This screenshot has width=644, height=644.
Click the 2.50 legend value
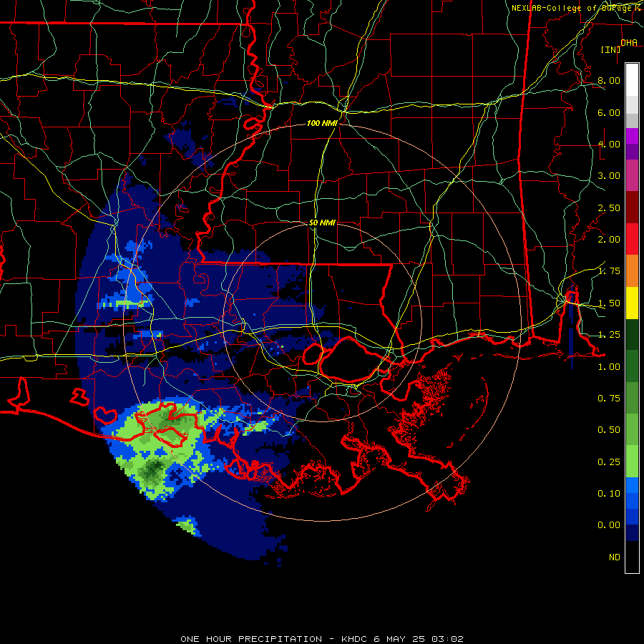[609, 208]
